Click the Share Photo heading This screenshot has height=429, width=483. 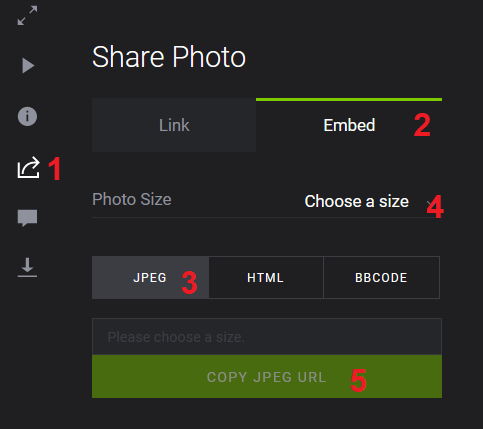pyautogui.click(x=169, y=57)
